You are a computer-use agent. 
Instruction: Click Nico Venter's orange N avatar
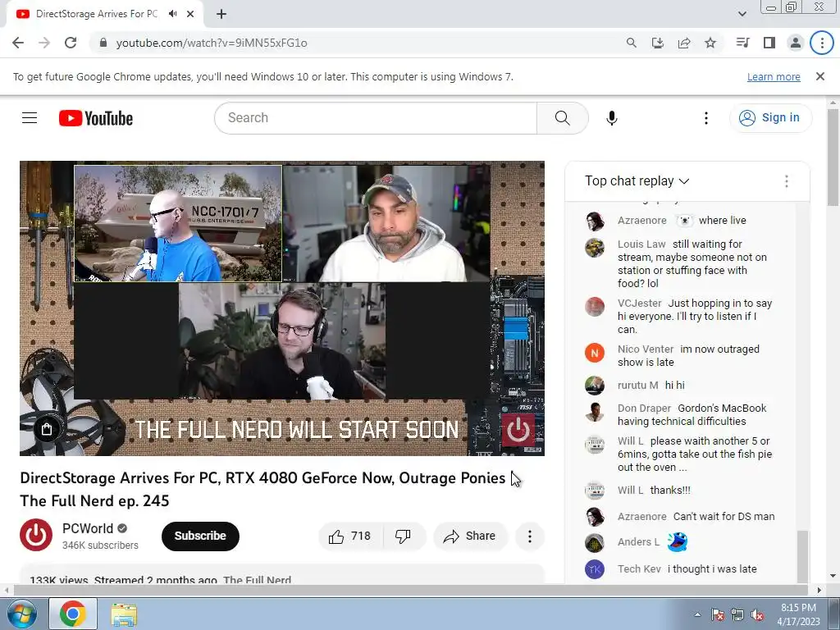point(595,353)
